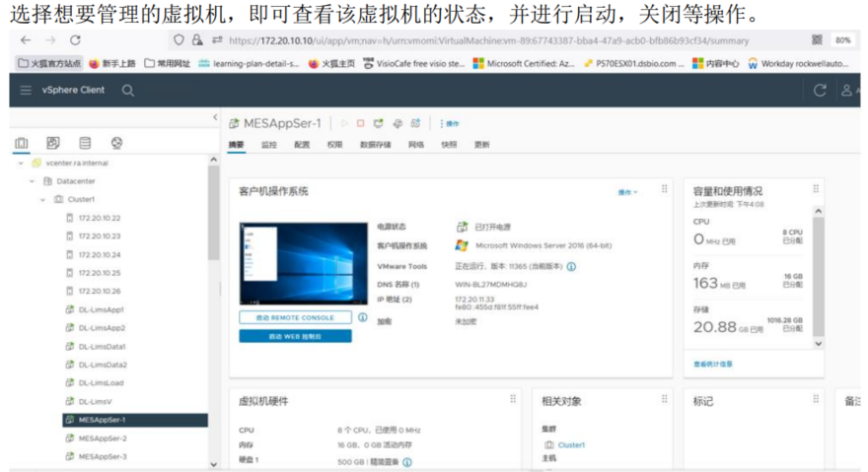Switch to VMs and Templates inventory view
Screen dimensions: 868x472
[x=53, y=144]
